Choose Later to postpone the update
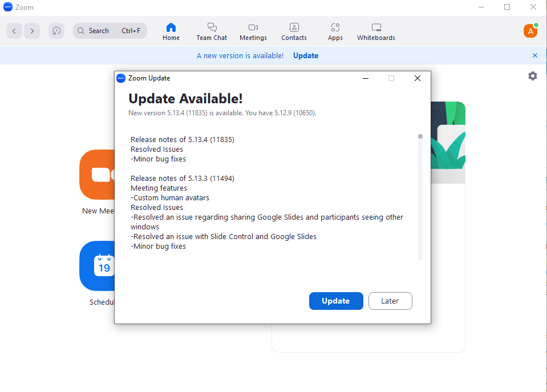Viewport: 547px width, 392px height. 390,301
